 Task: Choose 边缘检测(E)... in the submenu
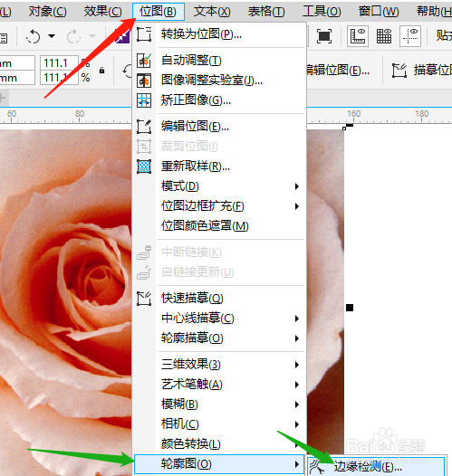pyautogui.click(x=377, y=466)
